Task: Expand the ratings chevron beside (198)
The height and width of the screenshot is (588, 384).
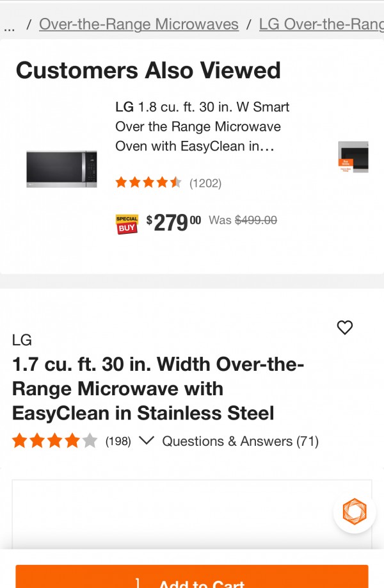Action: (x=147, y=441)
